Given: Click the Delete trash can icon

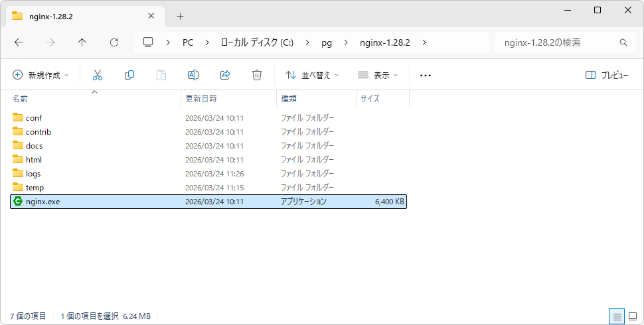Looking at the screenshot, I should pos(257,75).
